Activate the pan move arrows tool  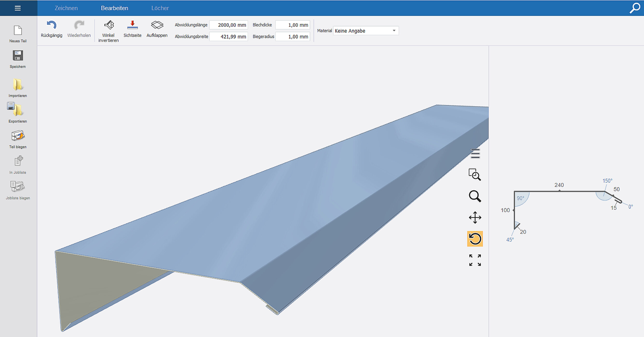pos(475,217)
